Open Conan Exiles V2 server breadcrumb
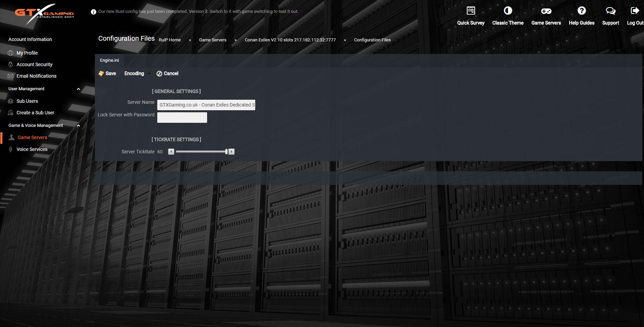The image size is (644, 327). (290, 40)
